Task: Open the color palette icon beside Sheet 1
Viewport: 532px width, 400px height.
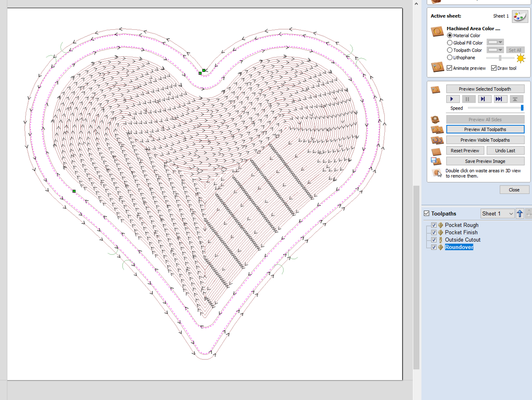Action: [520, 16]
